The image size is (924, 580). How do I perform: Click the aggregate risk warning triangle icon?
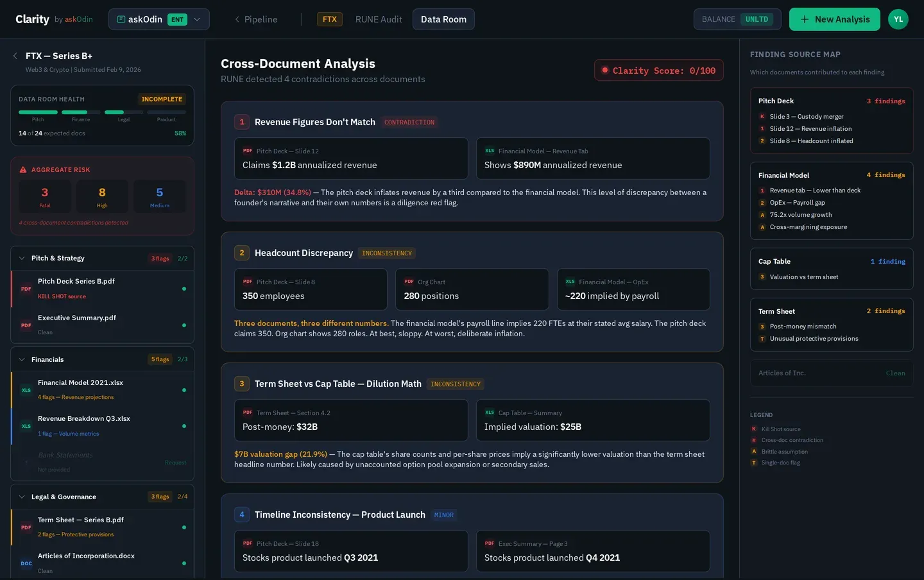tap(23, 170)
